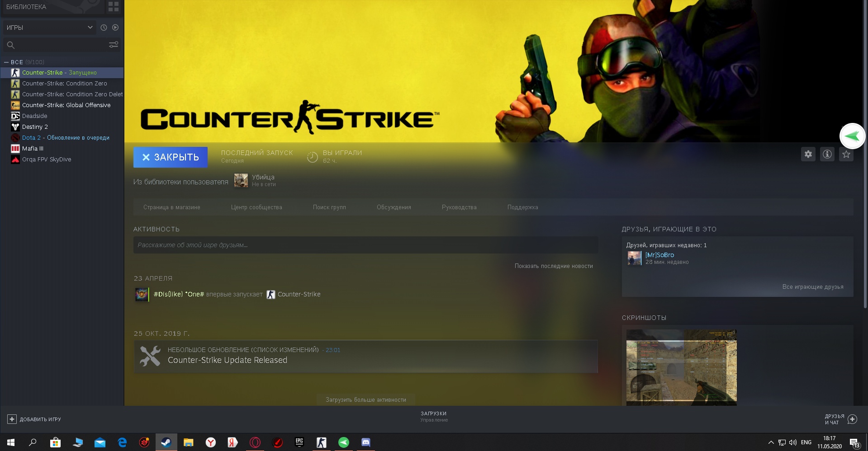Open Steam in the taskbar
Image resolution: width=868 pixels, height=451 pixels.
coord(166,442)
